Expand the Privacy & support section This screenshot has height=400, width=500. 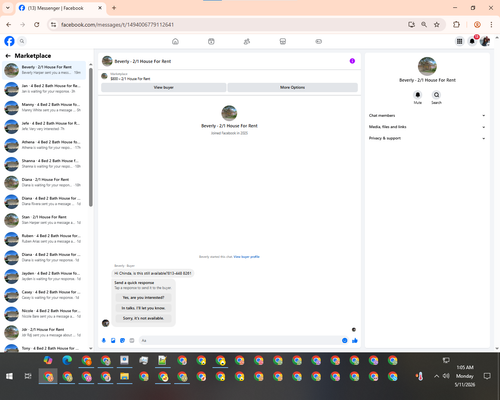click(427, 138)
